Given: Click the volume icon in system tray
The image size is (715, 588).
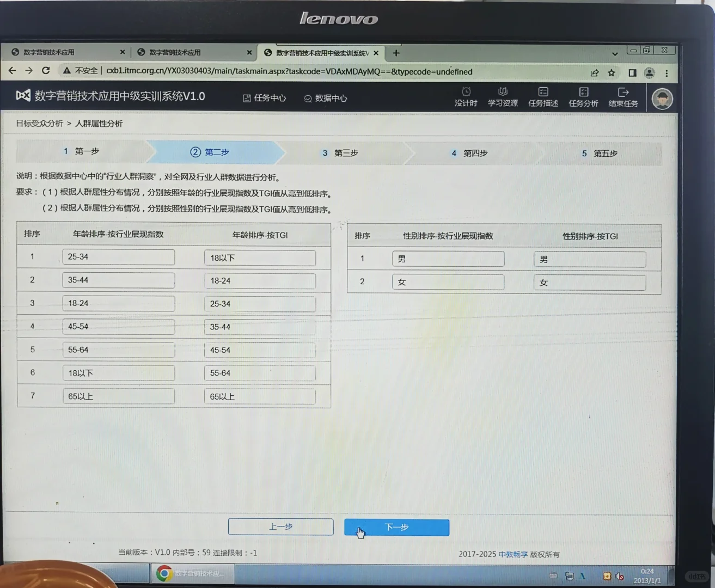Looking at the screenshot, I should click(620, 576).
